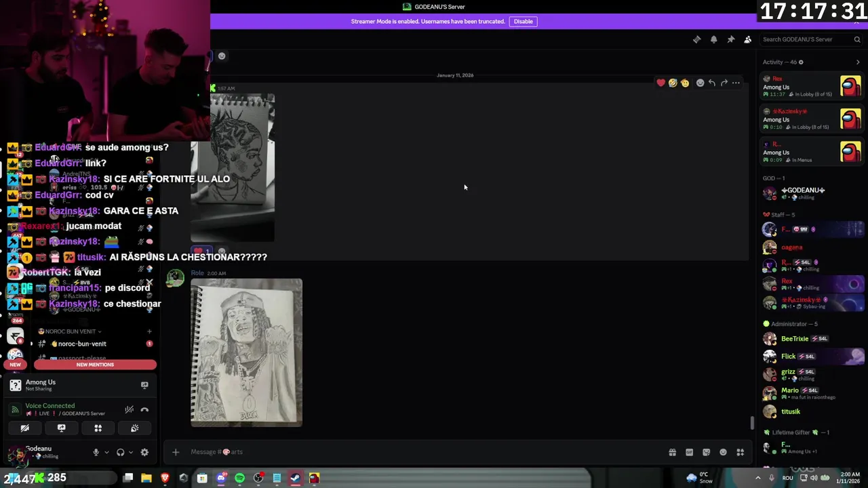Select member oagana in Staff
This screenshot has width=868, height=488.
click(x=812, y=247)
